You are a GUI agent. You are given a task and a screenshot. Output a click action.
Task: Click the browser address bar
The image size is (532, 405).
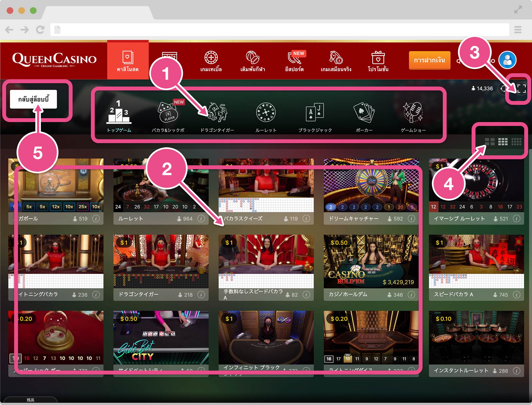pyautogui.click(x=280, y=30)
